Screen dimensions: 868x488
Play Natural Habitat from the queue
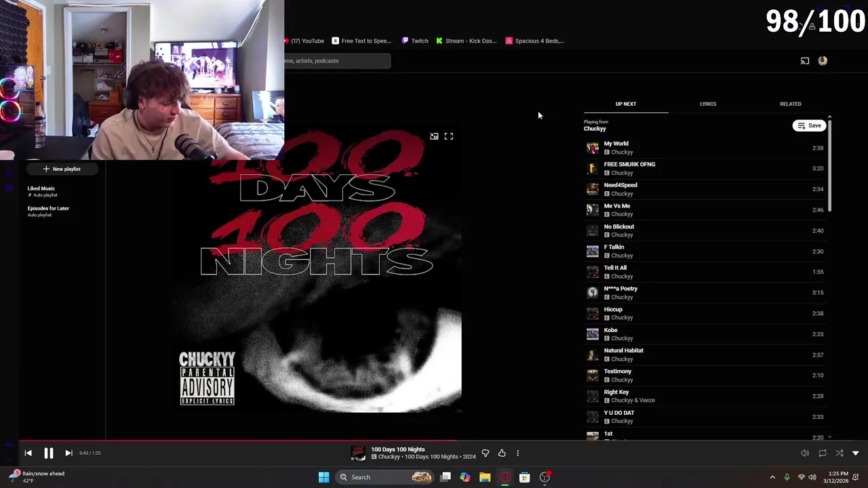[705, 354]
